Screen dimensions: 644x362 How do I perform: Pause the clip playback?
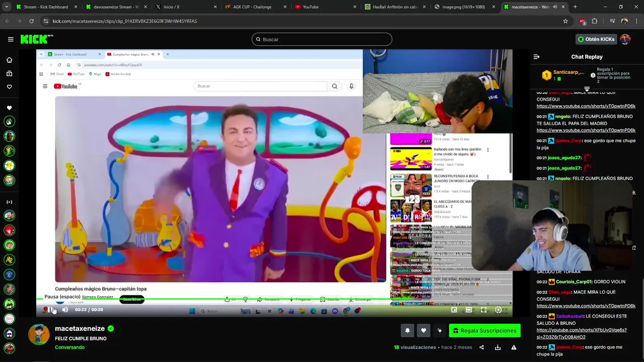pyautogui.click(x=52, y=310)
